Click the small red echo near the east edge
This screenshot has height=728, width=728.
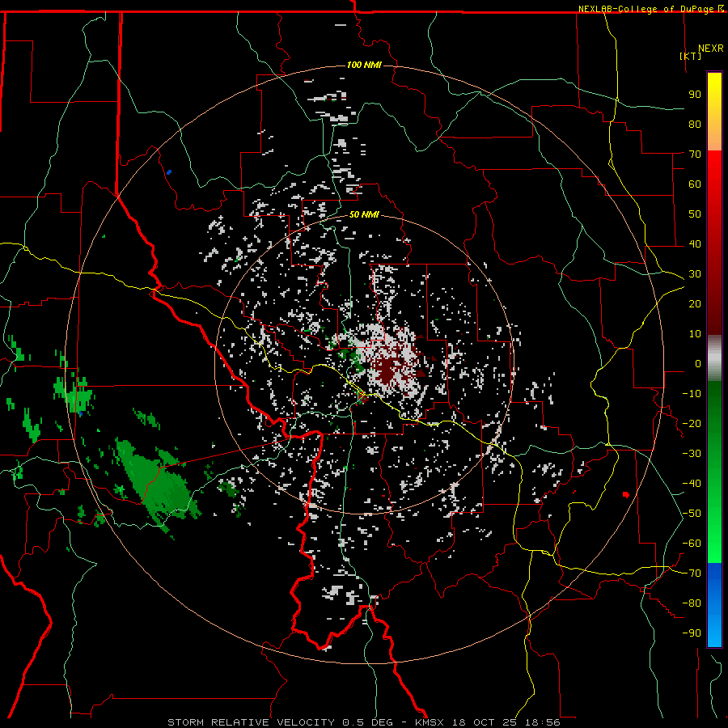(x=626, y=494)
